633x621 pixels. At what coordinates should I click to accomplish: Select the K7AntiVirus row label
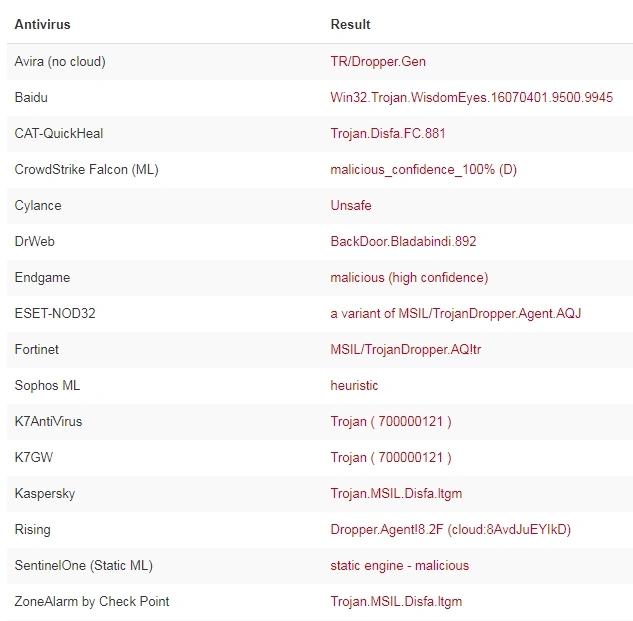(48, 422)
